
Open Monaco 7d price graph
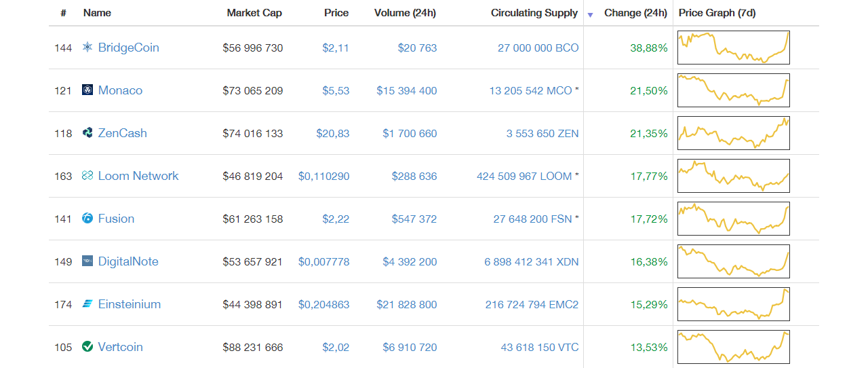click(x=734, y=90)
